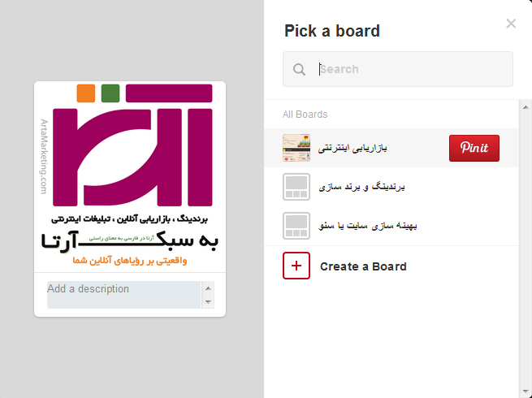
Task: Click the green square in the logo
Action: (110, 93)
